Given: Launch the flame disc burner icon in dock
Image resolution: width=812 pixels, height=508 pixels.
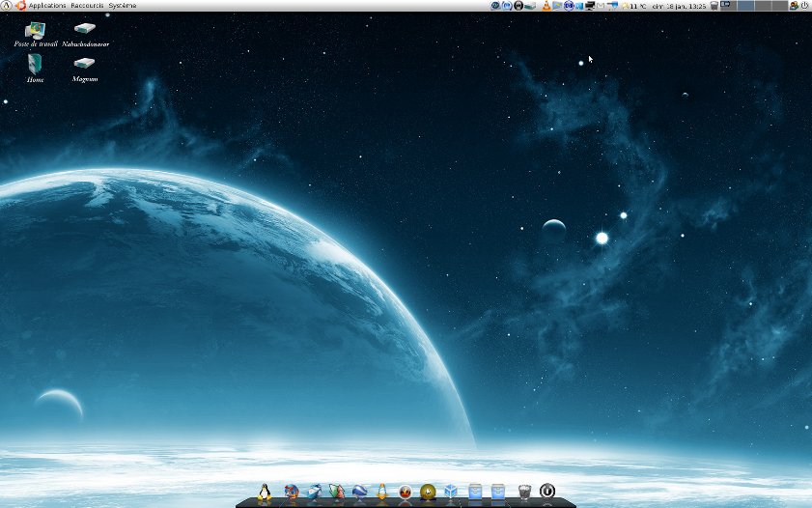Looking at the screenshot, I should tap(405, 492).
